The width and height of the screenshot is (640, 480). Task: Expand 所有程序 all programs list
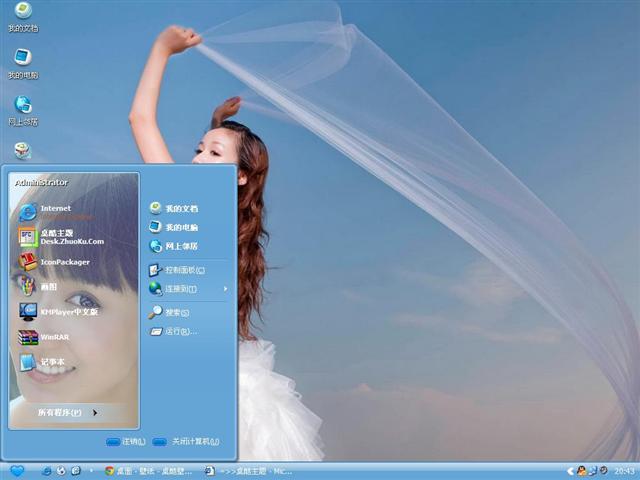66,412
